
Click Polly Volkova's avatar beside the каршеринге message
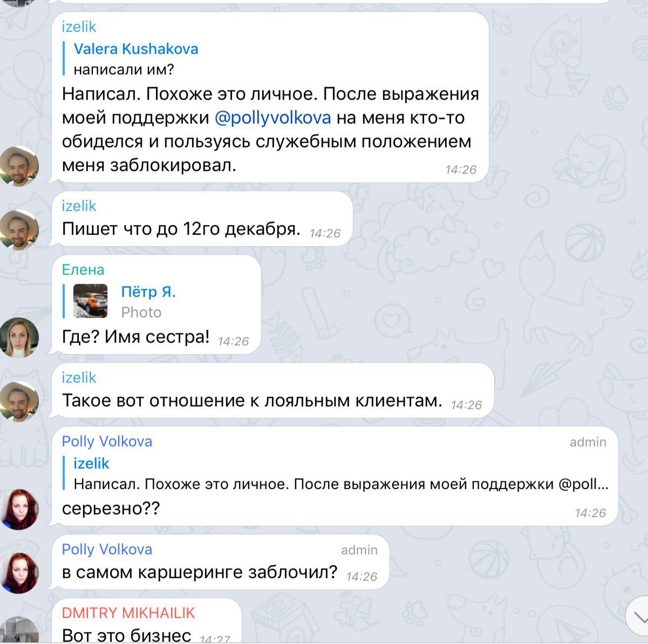pyautogui.click(x=19, y=573)
